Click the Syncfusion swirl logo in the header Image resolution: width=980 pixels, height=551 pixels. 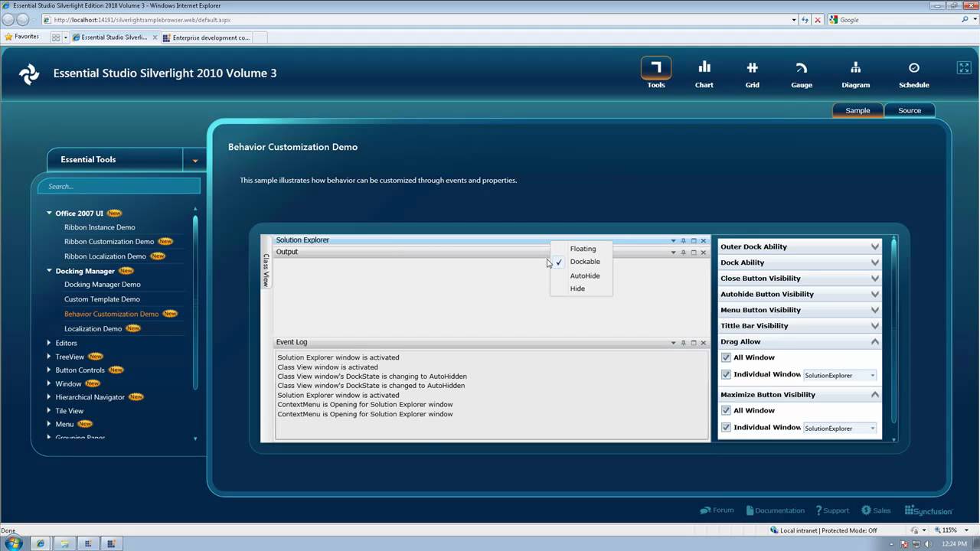click(x=29, y=74)
